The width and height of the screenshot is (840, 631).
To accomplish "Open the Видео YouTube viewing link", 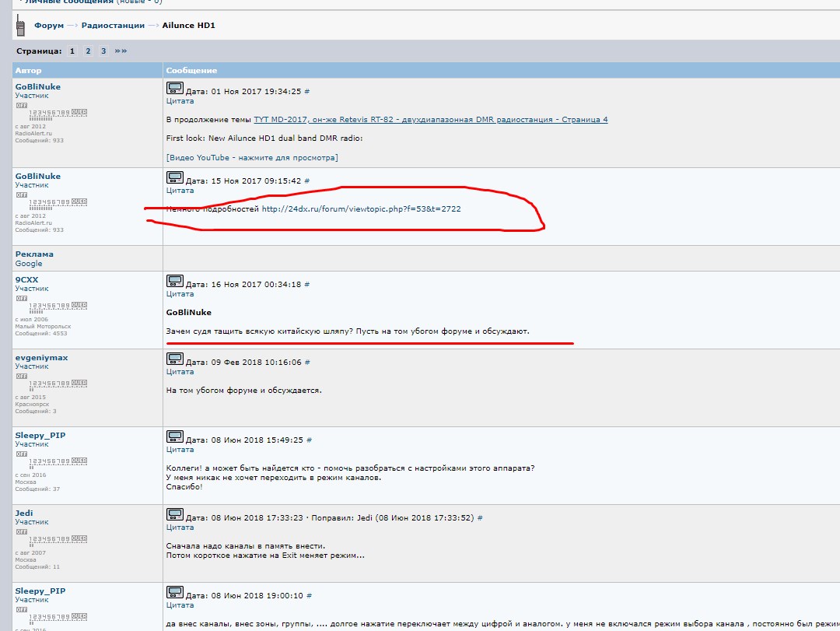I will tap(252, 158).
